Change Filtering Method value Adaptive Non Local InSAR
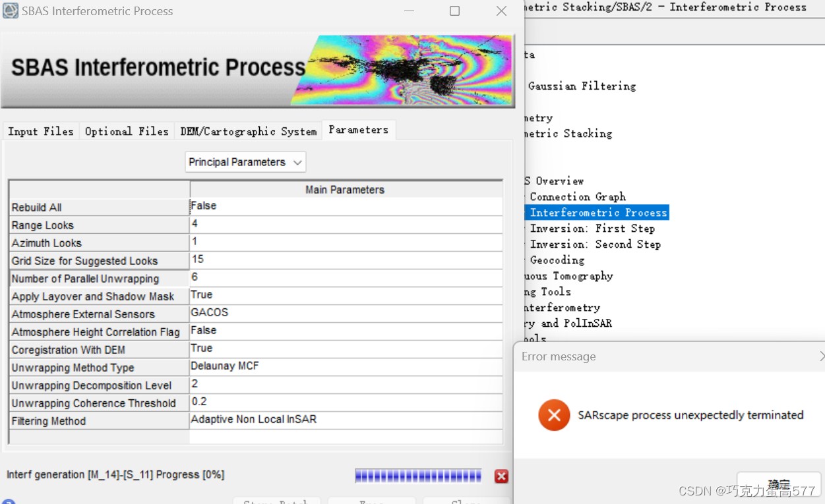The image size is (825, 504). [x=346, y=420]
